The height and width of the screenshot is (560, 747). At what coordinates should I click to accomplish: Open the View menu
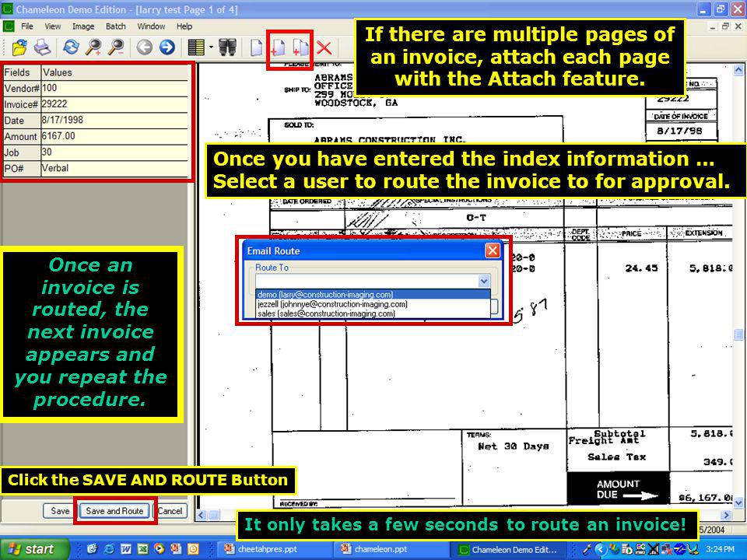(52, 26)
